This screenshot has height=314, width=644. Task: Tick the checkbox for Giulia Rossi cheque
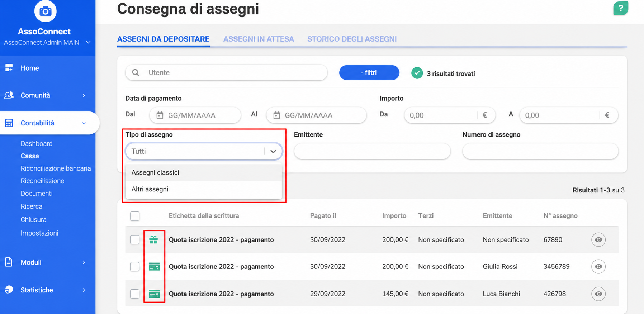135,266
